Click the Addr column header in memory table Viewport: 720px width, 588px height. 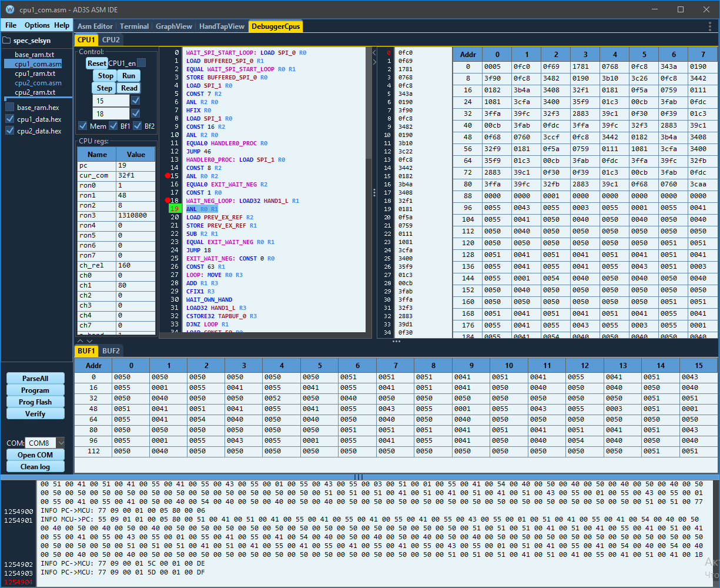point(467,54)
